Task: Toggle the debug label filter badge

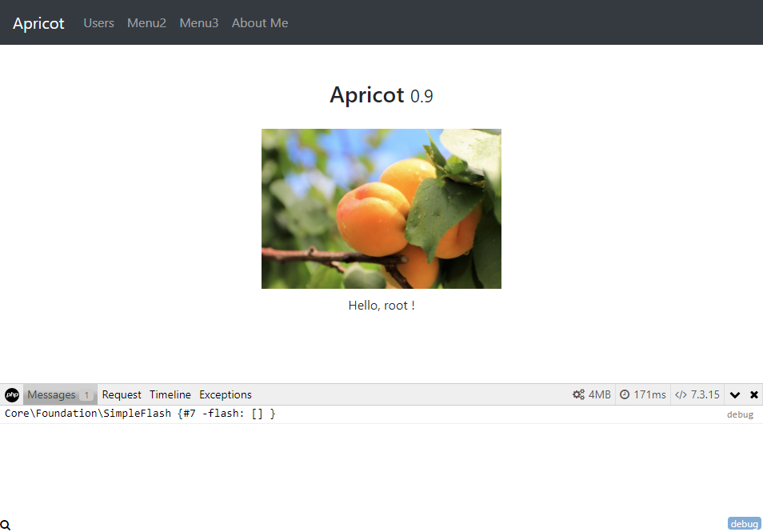Action: pyautogui.click(x=744, y=524)
